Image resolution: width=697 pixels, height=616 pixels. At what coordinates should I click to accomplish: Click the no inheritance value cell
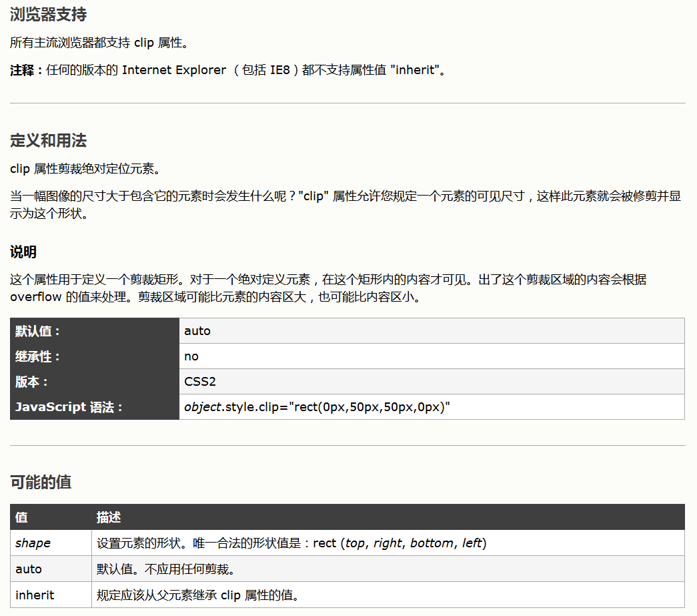[432, 356]
